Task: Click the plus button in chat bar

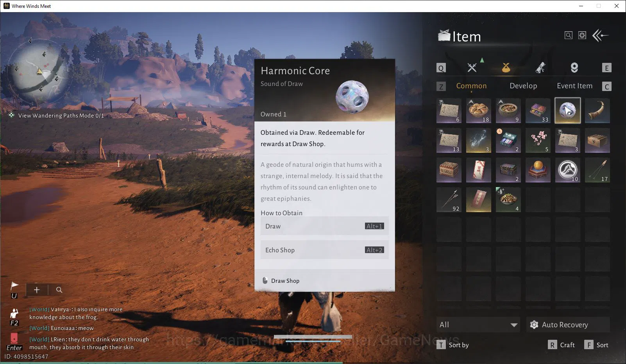Action: click(37, 290)
